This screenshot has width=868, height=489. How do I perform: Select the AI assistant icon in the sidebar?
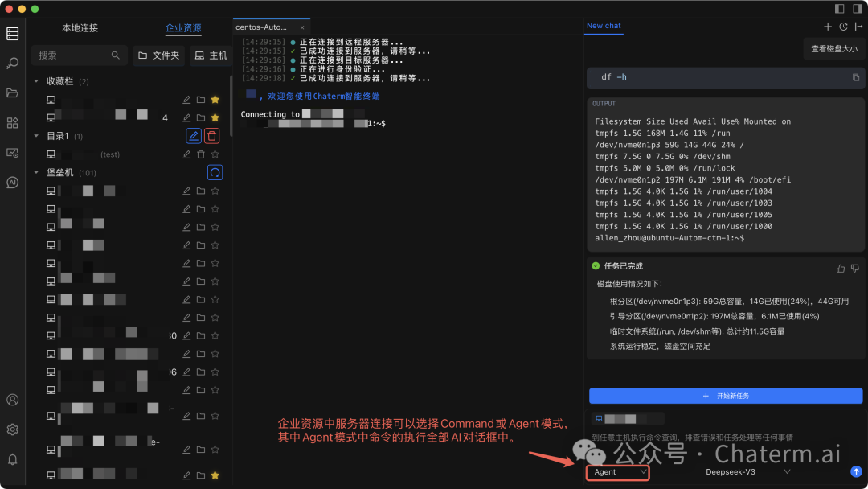coord(12,181)
